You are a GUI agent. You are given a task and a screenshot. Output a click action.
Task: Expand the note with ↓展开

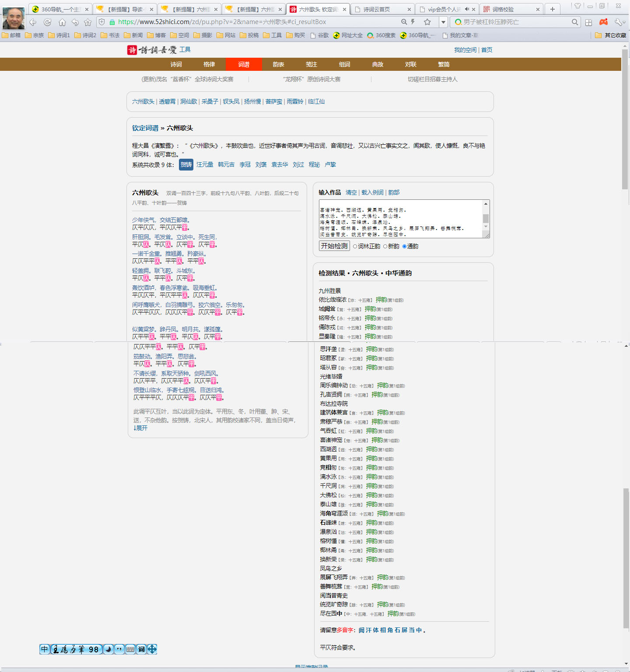pyautogui.click(x=140, y=428)
